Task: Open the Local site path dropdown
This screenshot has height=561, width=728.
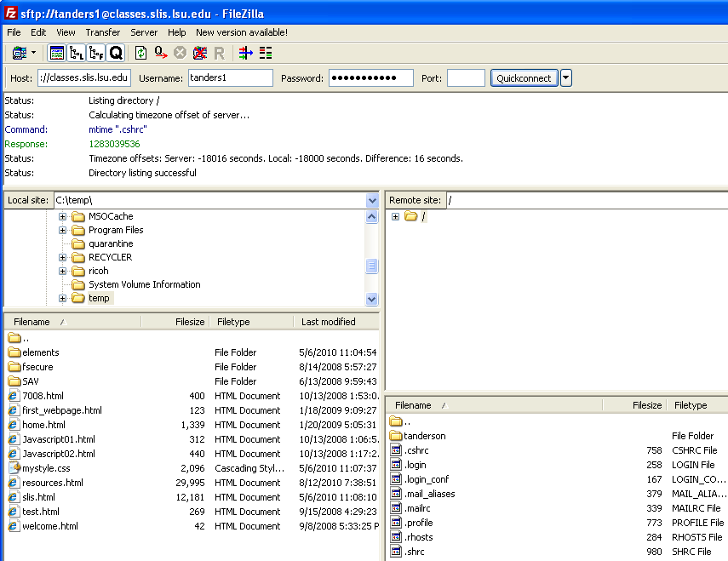Action: pyautogui.click(x=372, y=200)
